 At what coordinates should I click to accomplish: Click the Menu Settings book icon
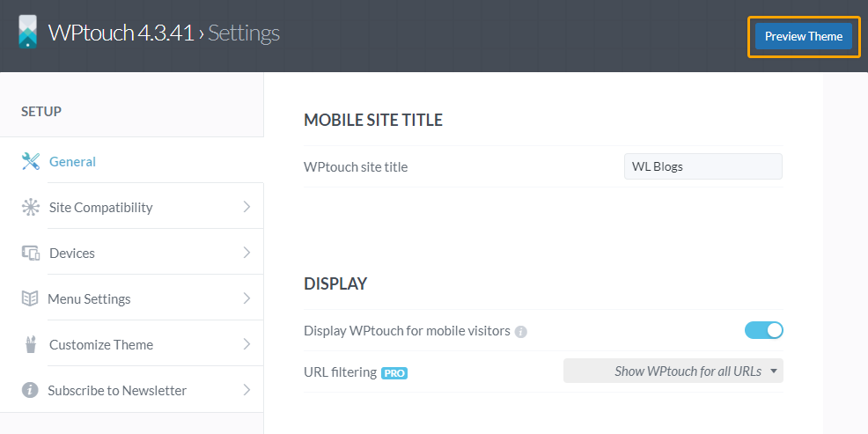30,298
